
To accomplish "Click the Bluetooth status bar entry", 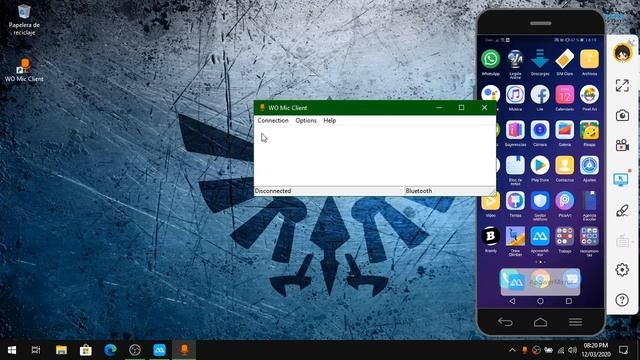I will 418,191.
